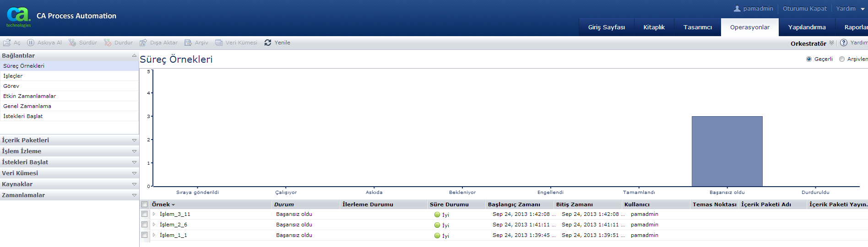Switch to the Tasarımcı tab
This screenshot has height=247, width=868.
click(x=698, y=27)
